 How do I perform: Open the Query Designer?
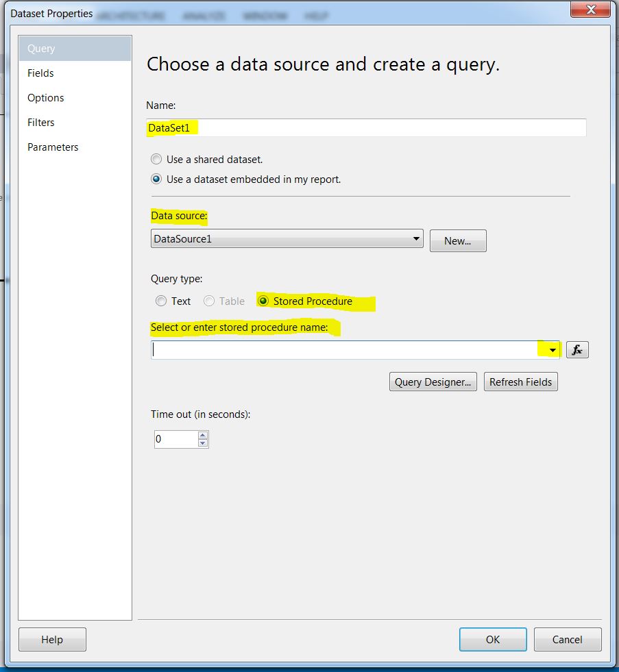(x=433, y=382)
